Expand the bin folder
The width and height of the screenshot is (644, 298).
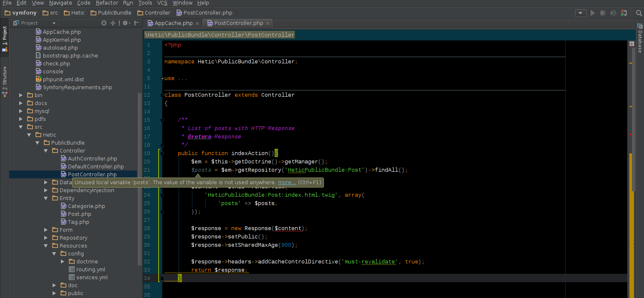21,95
